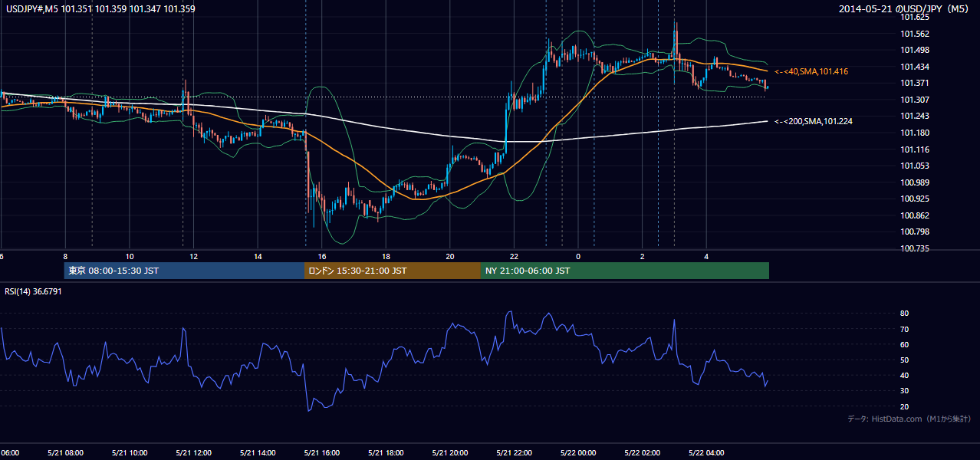Click RSI scale value 50
The height and width of the screenshot is (460, 980).
(905, 360)
